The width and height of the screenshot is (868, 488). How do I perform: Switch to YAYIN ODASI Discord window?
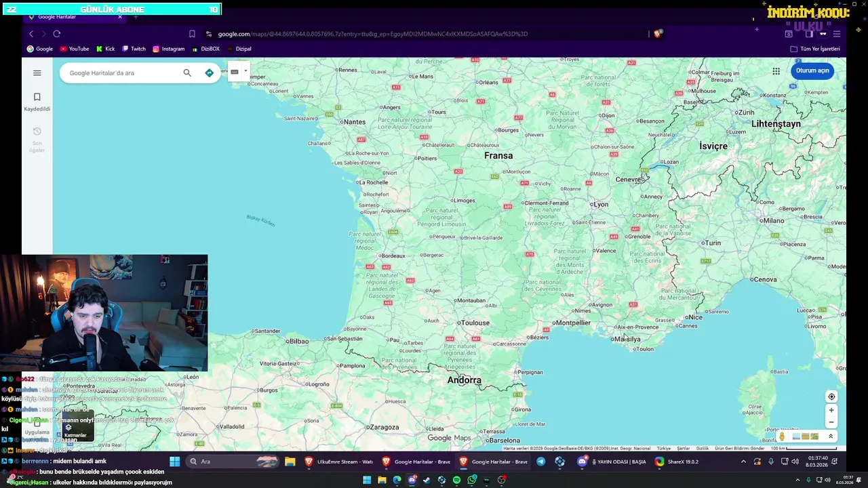(x=612, y=462)
